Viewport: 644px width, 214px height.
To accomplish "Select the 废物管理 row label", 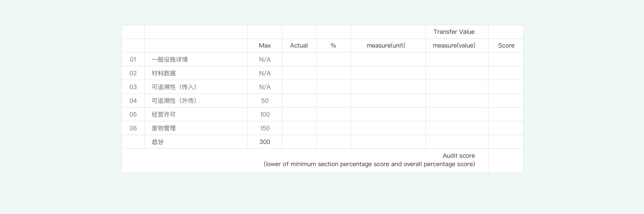I will click(x=164, y=128).
